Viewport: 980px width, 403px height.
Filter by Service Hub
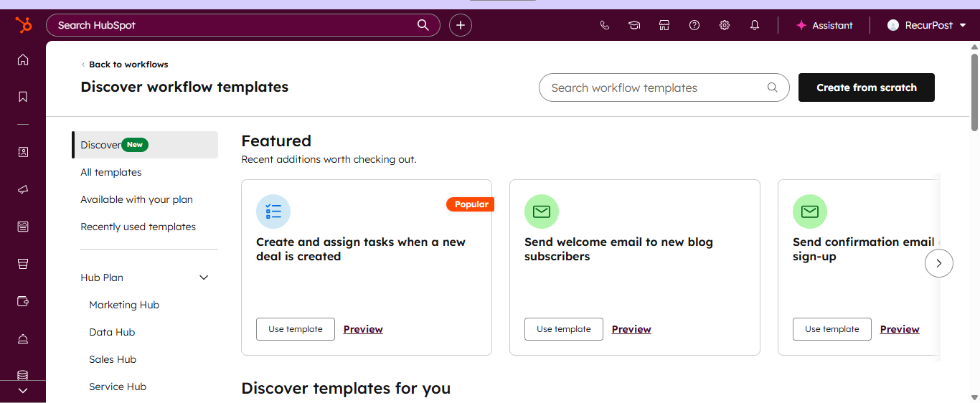tap(118, 387)
